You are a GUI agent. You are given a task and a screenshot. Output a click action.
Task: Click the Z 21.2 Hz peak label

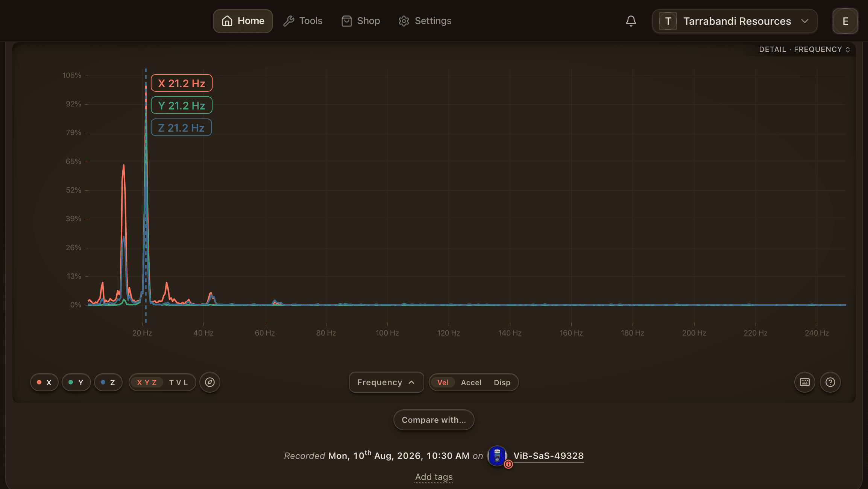(x=181, y=128)
